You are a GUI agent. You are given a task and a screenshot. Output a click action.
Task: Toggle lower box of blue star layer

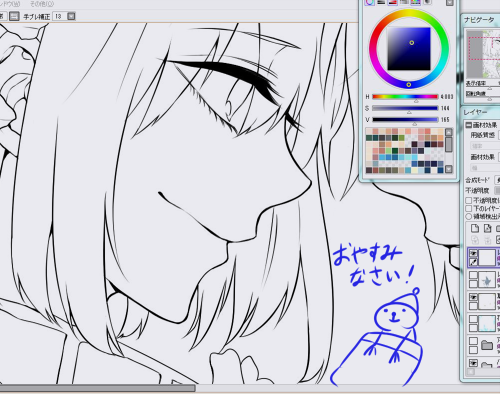tap(473, 284)
